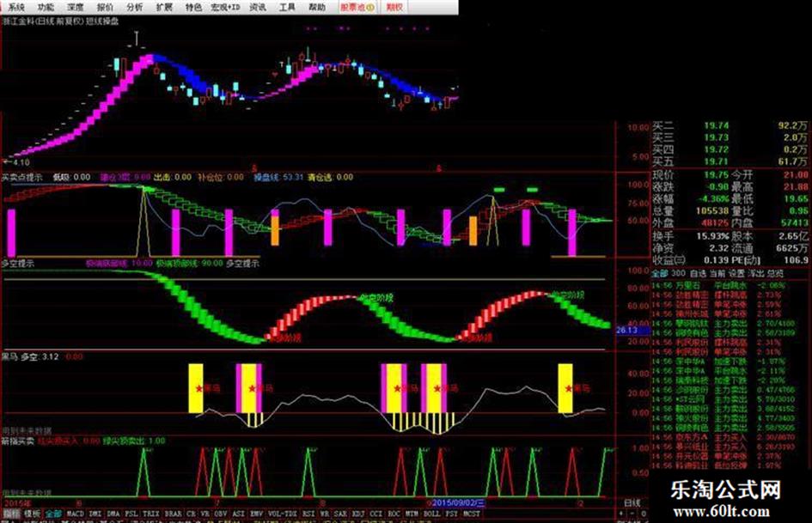Select the 设置 tick filter tab

pos(736,273)
